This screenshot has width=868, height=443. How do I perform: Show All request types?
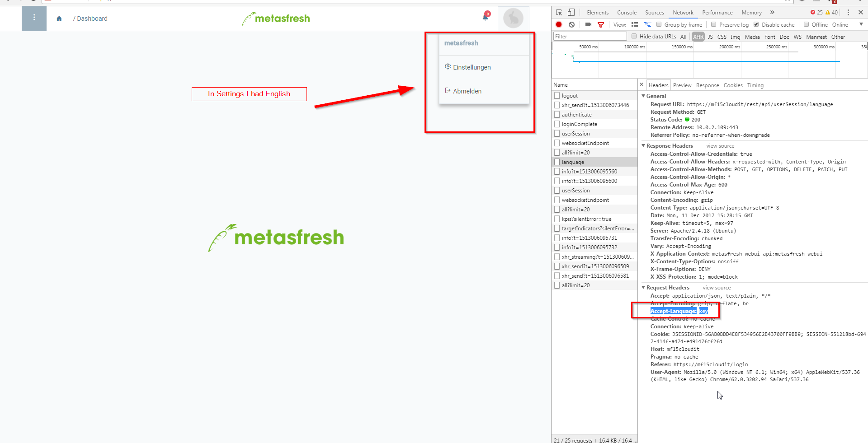[683, 37]
